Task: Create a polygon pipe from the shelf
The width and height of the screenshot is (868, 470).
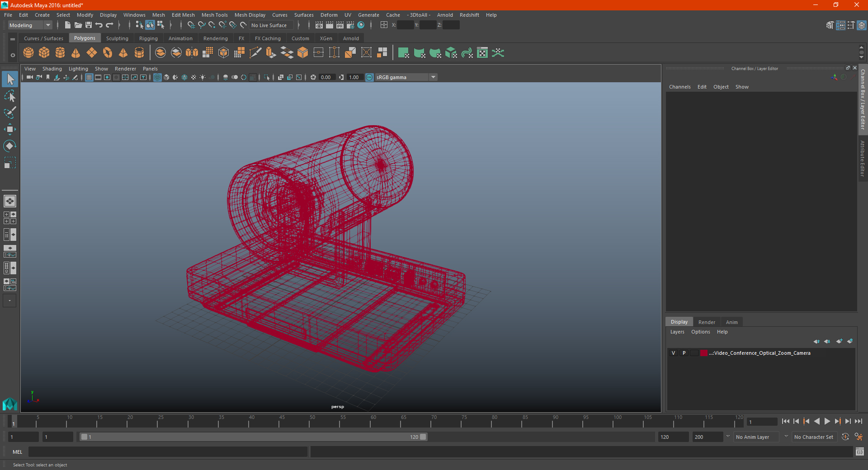Action: coord(139,53)
